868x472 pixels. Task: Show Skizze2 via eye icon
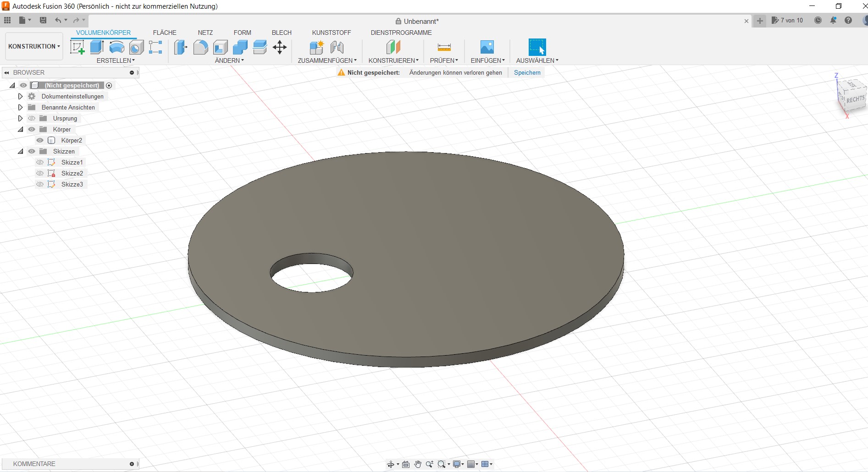40,173
